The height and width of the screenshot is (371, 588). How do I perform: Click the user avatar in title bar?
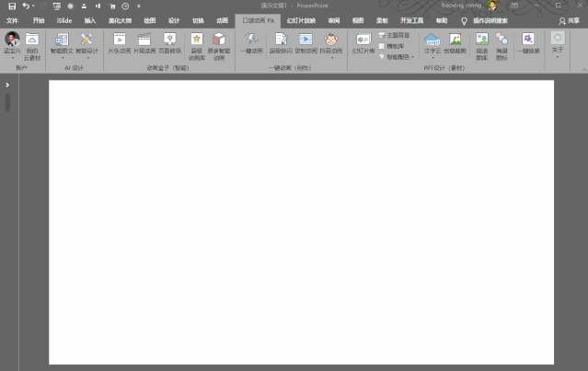[x=492, y=6]
